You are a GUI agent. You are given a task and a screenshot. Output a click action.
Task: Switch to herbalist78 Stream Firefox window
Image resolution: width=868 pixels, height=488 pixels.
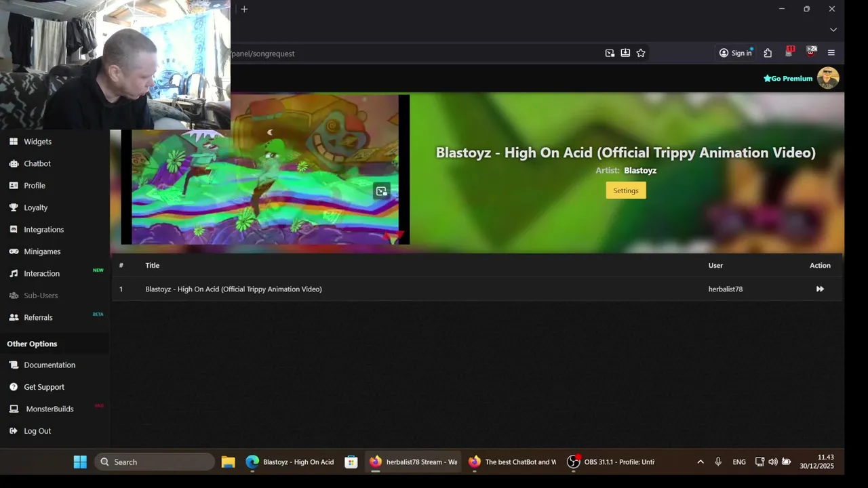[414, 462]
